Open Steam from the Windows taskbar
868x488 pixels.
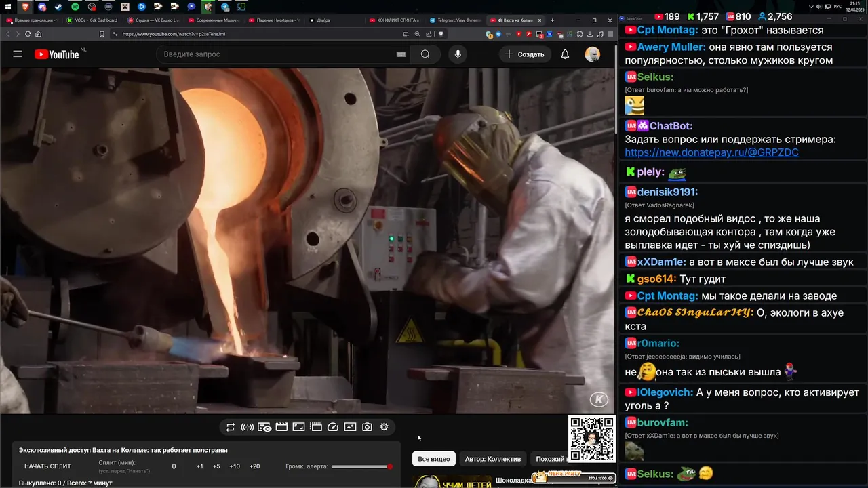pos(58,7)
